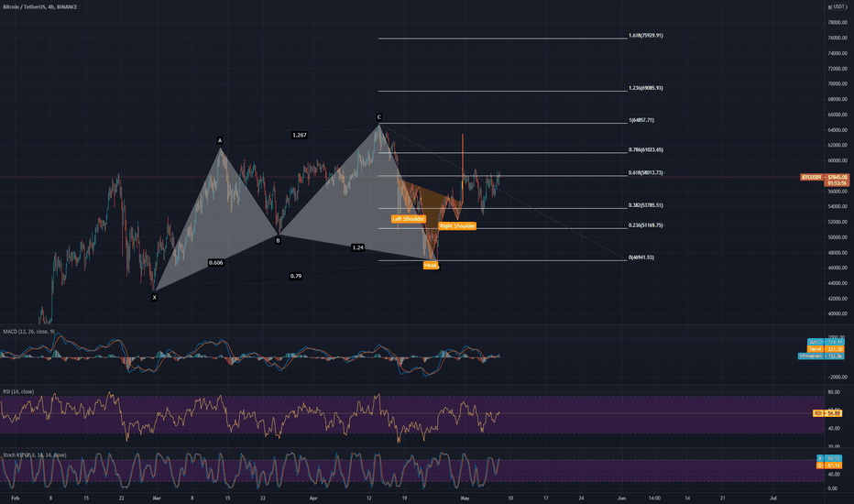Click the RSI value tag on scale
This screenshot has width=854, height=504.
tap(827, 413)
